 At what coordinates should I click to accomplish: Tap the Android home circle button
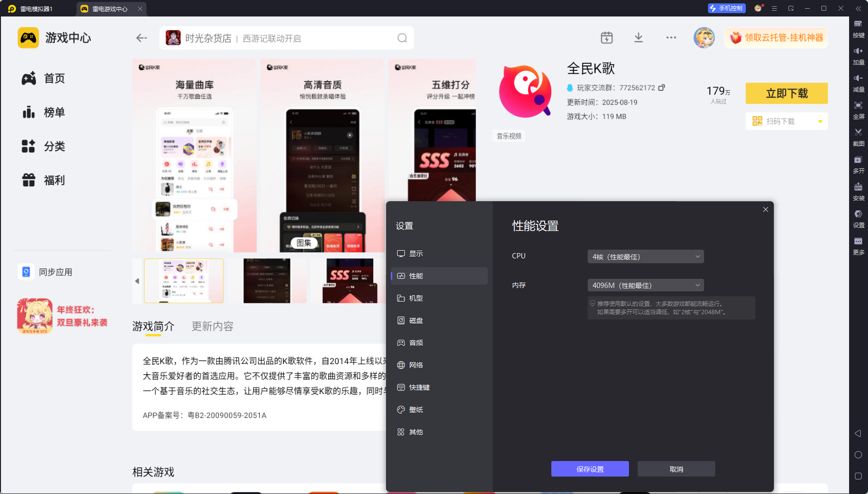pos(858,455)
